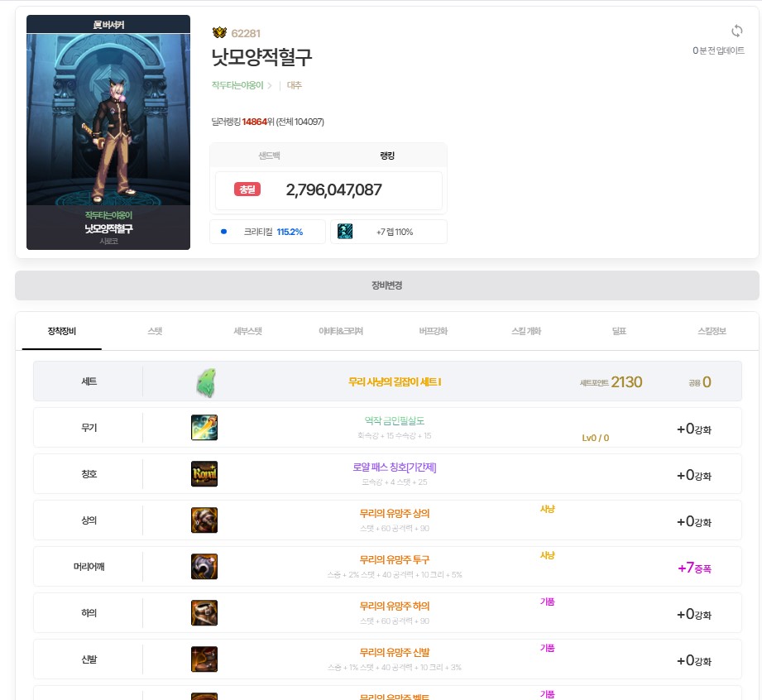Viewport: 762px width, 700px height.
Task: Click the refresh update icon
Action: pyautogui.click(x=737, y=31)
